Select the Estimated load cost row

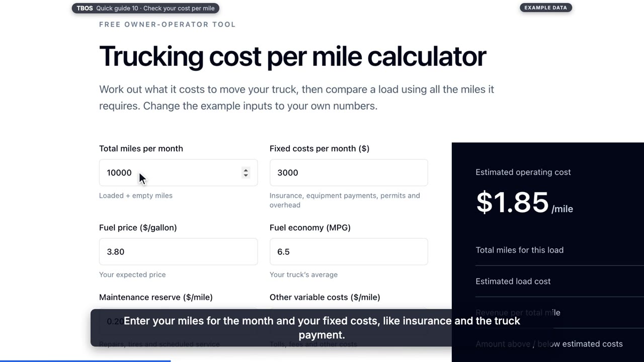click(x=559, y=281)
